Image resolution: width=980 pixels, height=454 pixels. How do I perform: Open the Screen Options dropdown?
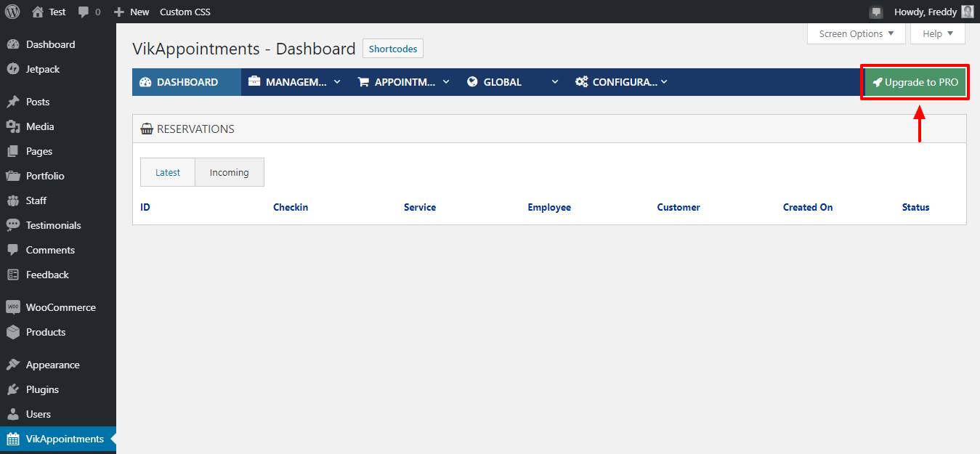click(857, 33)
